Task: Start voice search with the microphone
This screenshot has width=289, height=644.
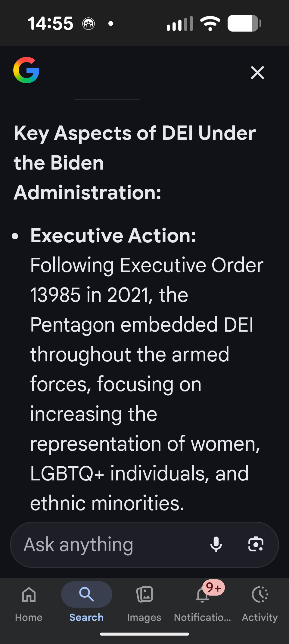Action: [x=216, y=544]
